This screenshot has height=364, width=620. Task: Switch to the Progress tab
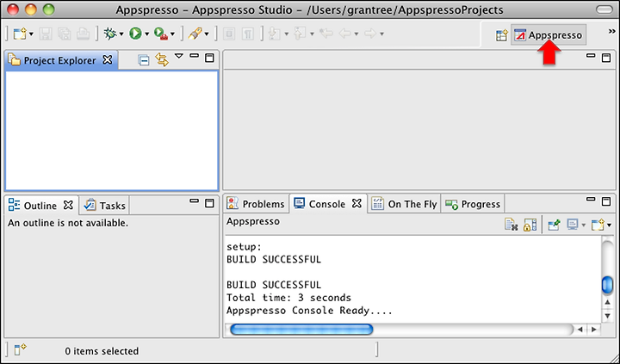click(x=473, y=204)
